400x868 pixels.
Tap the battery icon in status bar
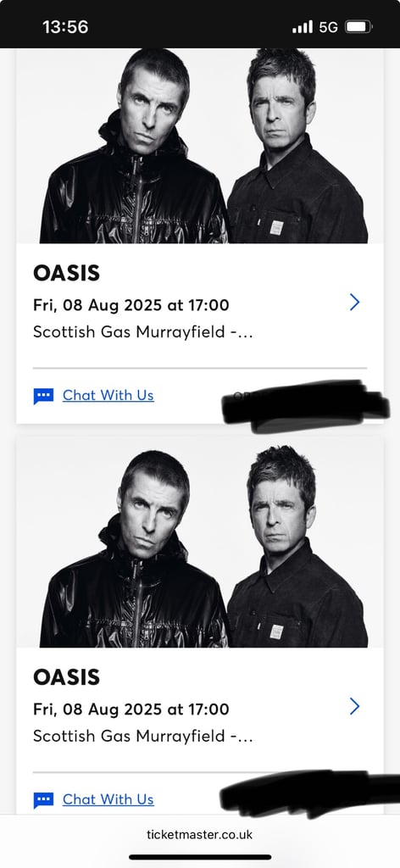[358, 26]
